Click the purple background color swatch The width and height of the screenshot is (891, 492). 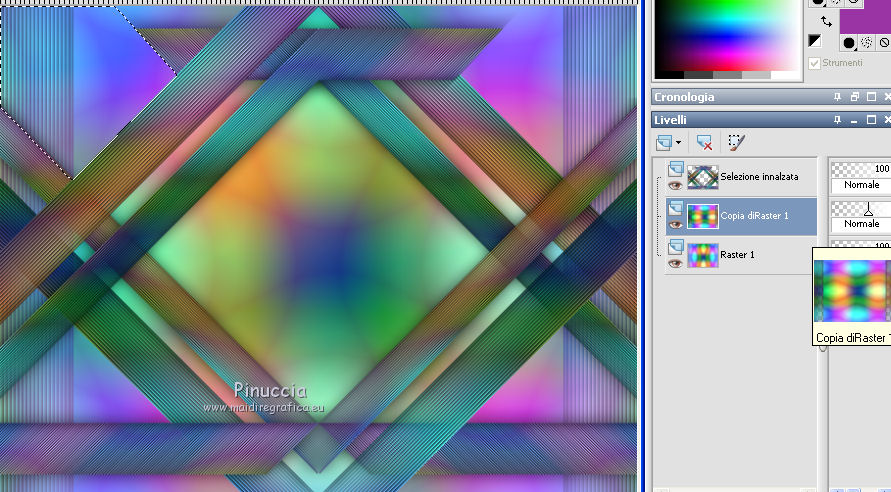point(865,20)
